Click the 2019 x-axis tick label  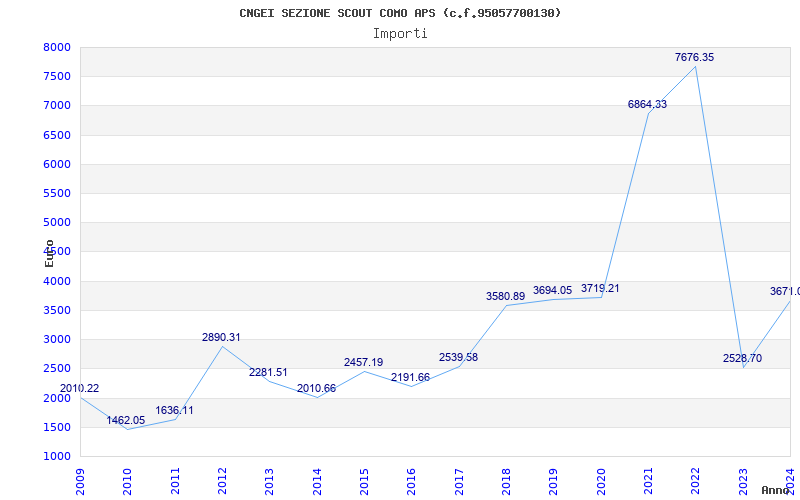pyautogui.click(x=554, y=481)
